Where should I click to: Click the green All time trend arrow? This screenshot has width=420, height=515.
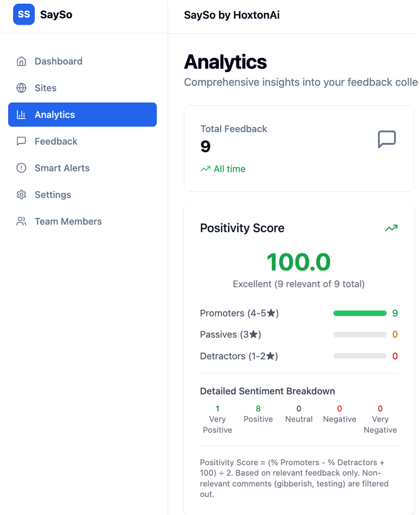point(205,169)
